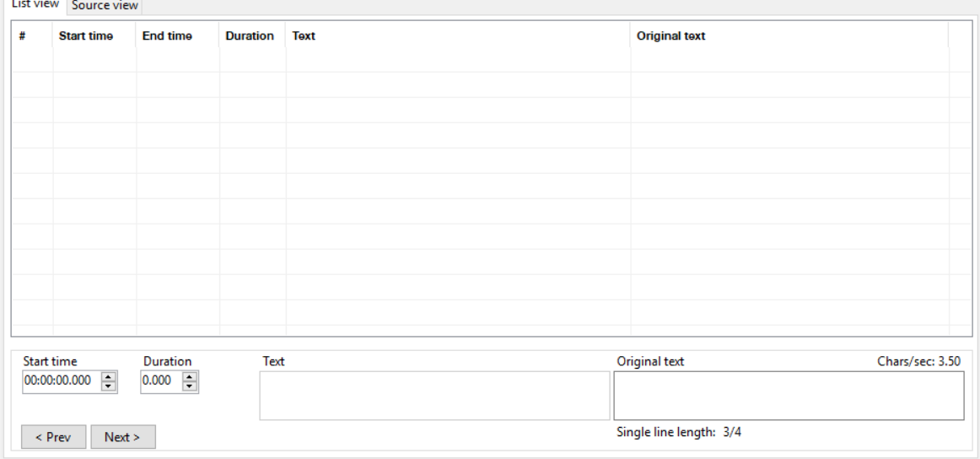Viewport: 980px width, 459px height.
Task: Click the Text column header
Action: tap(304, 36)
